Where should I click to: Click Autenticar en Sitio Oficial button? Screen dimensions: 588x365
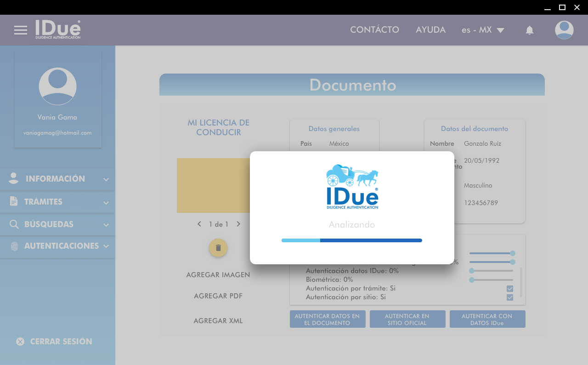click(407, 319)
